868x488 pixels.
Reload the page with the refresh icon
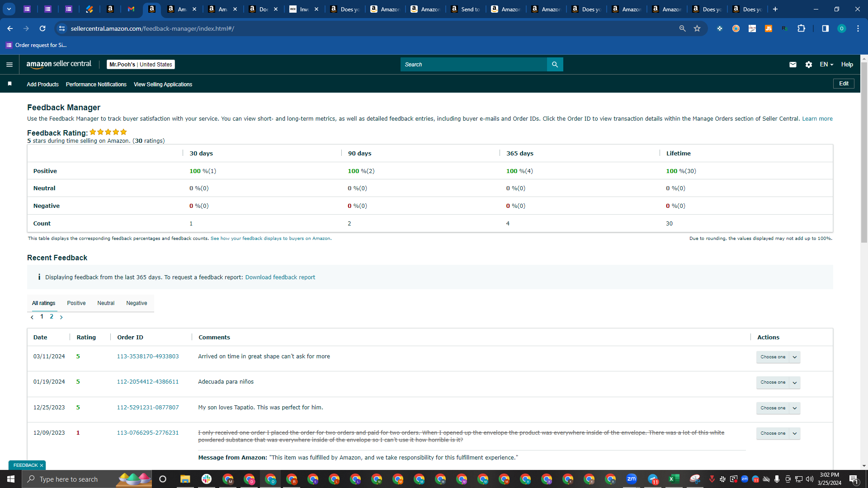(x=42, y=28)
